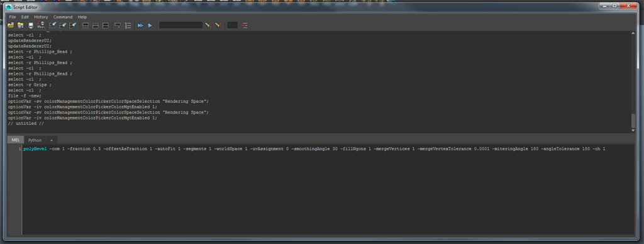Click the Open Script folder icon
The width and height of the screenshot is (644, 244).
11,25
